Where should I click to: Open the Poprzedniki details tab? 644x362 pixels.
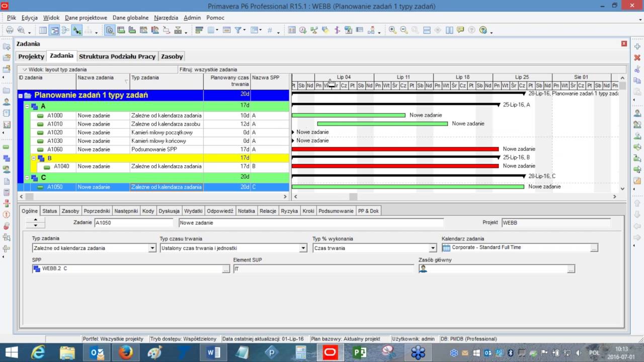point(97,211)
